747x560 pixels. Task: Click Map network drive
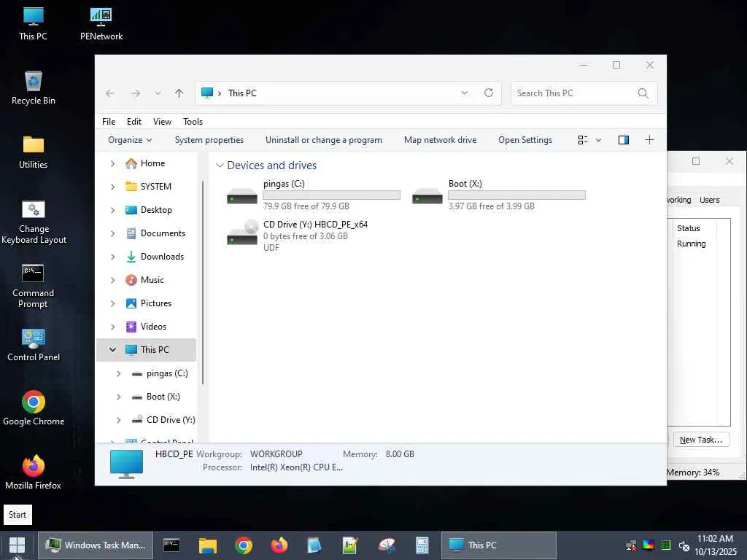pos(440,140)
